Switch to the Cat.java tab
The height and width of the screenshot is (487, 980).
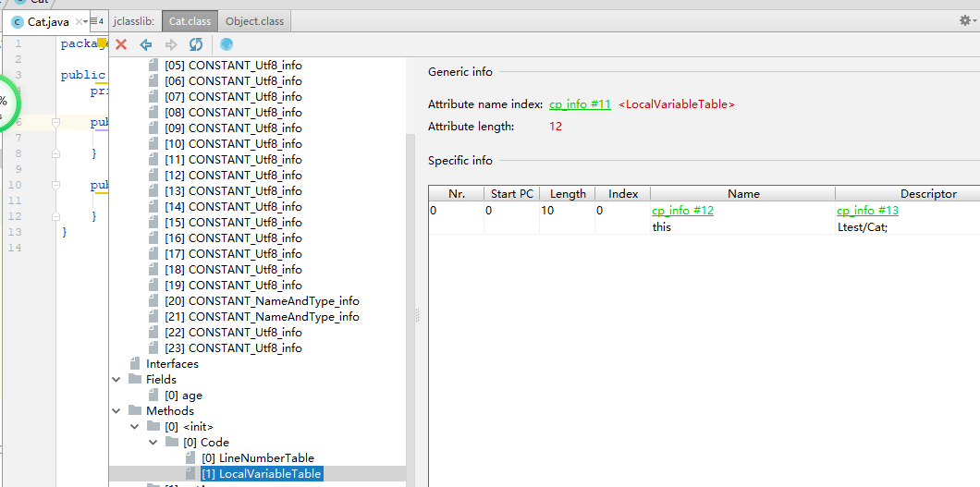coord(48,22)
